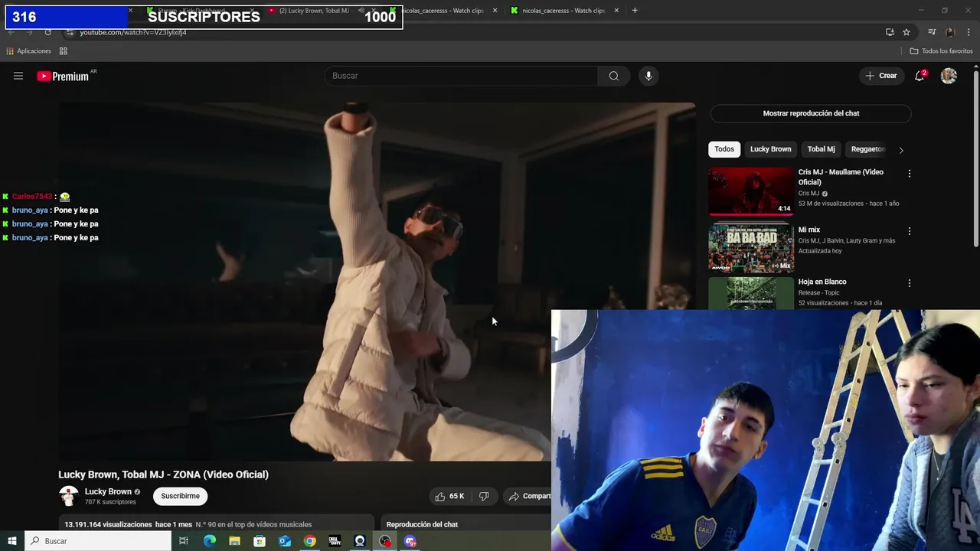Open the Windows Start menu
980x551 pixels.
pos(12,541)
